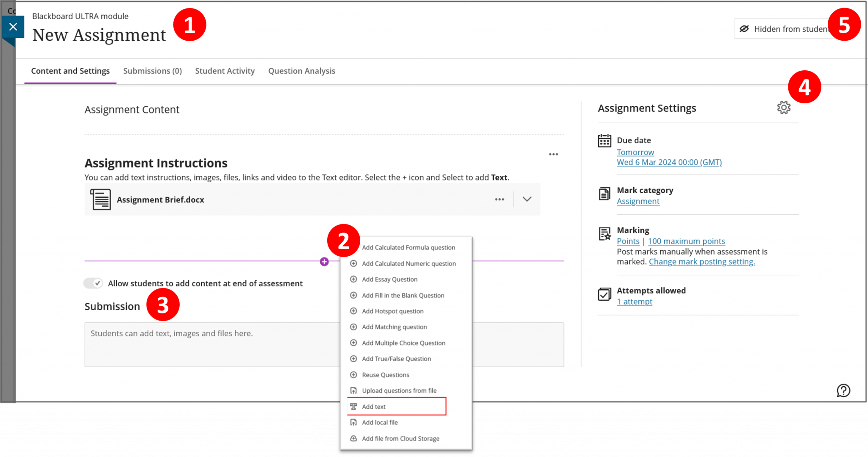868x457 pixels.
Task: Open Change mark posting setting link
Action: point(701,262)
